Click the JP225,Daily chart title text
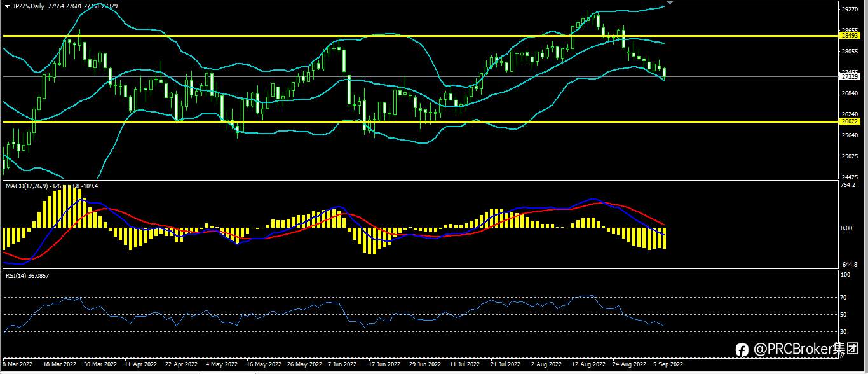This screenshot has height=374, width=868. pos(29,5)
